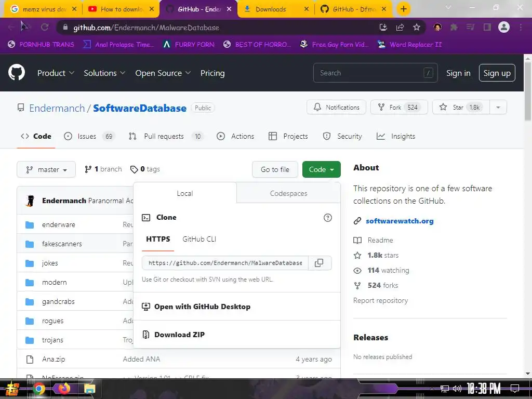This screenshot has width=532, height=399.
Task: Expand the Open Source navigation menu
Action: [163, 73]
